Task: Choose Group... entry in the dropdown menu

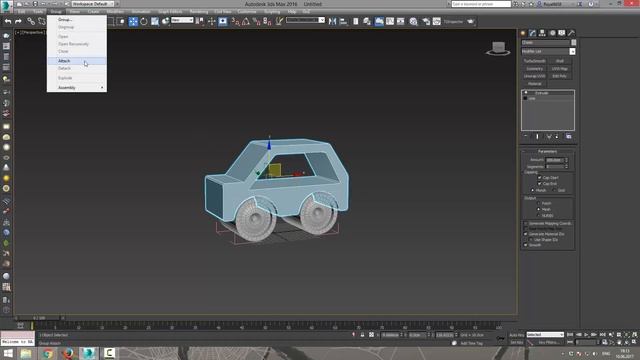Action: (x=77, y=20)
